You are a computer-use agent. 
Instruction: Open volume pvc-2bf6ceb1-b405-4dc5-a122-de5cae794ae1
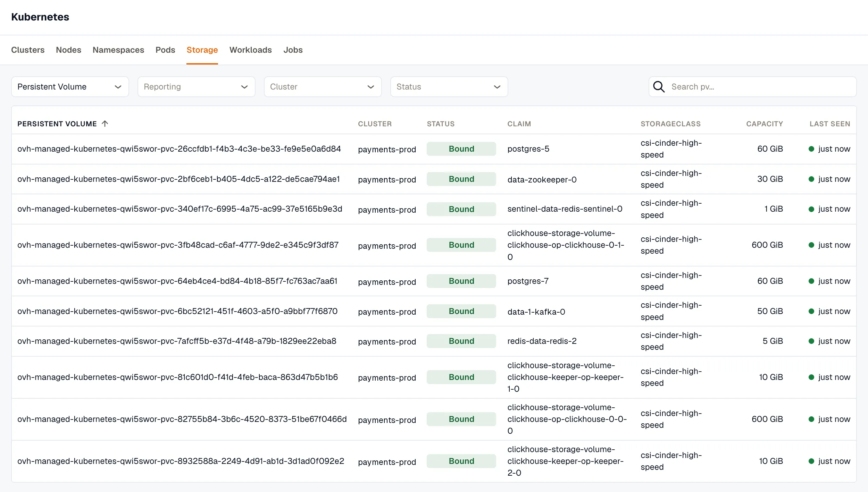click(178, 179)
